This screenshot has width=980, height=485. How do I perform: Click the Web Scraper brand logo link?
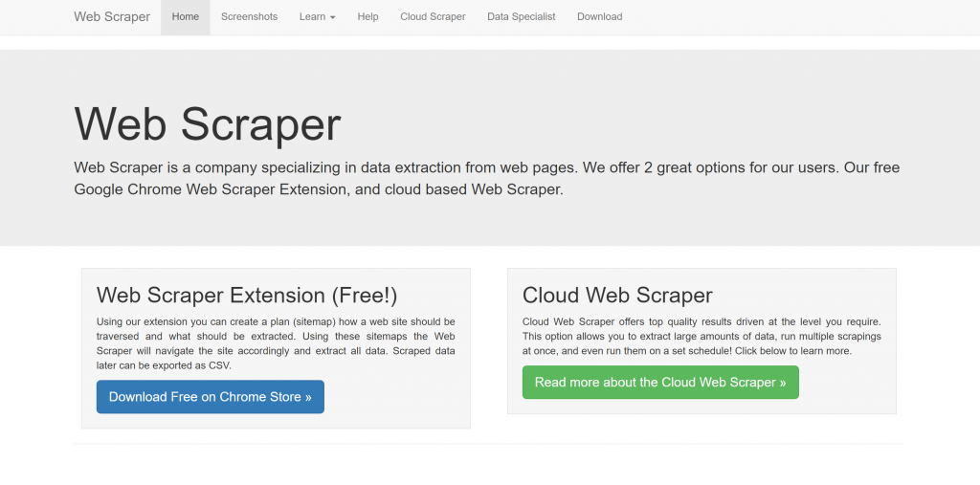(x=112, y=17)
